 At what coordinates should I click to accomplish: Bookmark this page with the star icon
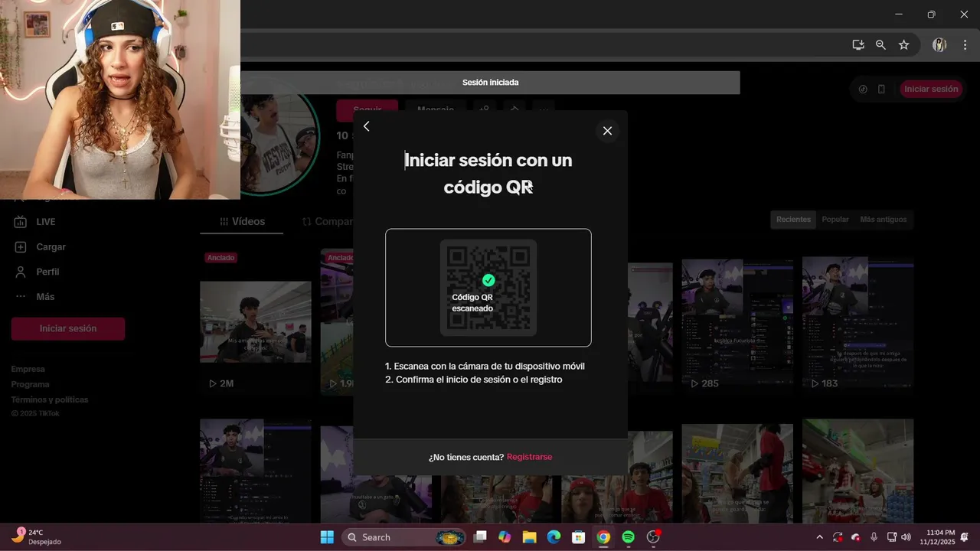[903, 45]
